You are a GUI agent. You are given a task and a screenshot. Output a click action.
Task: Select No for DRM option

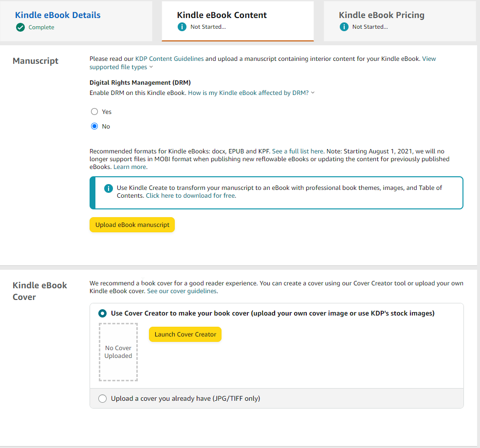click(94, 126)
